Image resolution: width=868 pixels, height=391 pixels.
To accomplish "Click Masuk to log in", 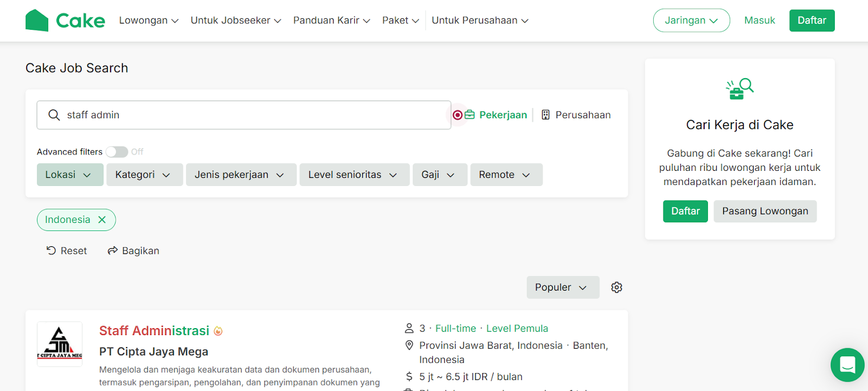I will click(x=759, y=21).
